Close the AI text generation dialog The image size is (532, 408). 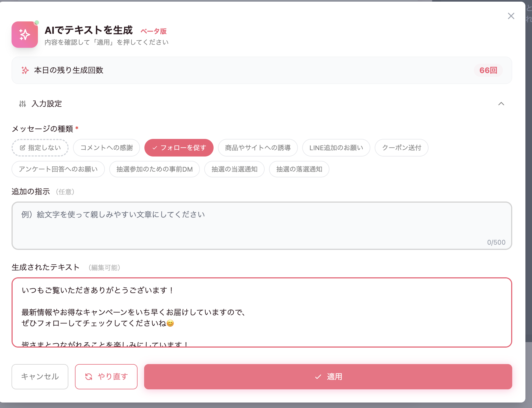tap(511, 16)
